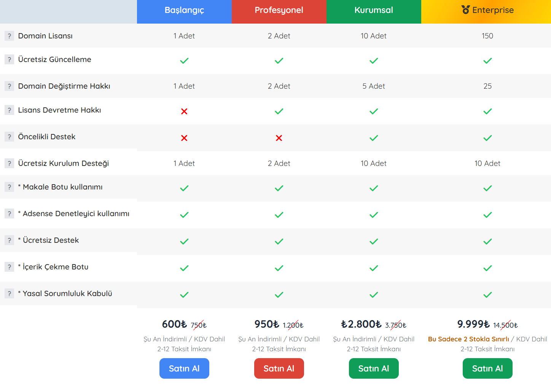Click the medal icon in Enterprise header
This screenshot has height=392, width=551.
point(466,10)
